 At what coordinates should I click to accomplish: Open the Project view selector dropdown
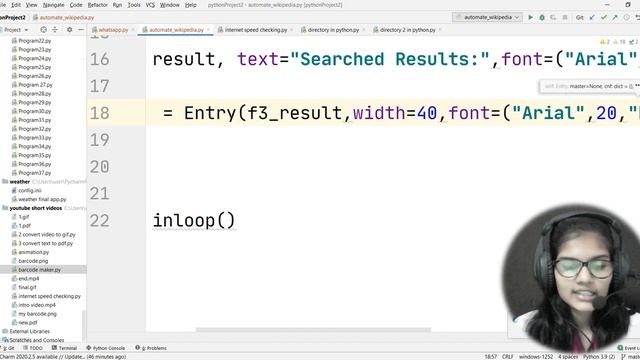coord(15,30)
